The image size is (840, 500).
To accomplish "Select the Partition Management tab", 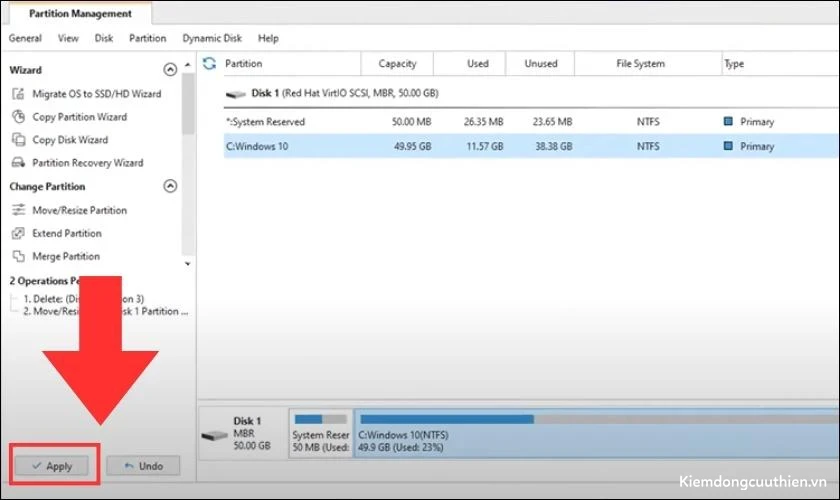I will (x=80, y=13).
